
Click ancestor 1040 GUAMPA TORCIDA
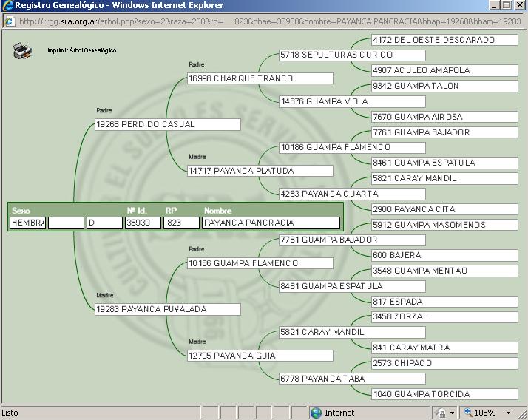(x=444, y=394)
